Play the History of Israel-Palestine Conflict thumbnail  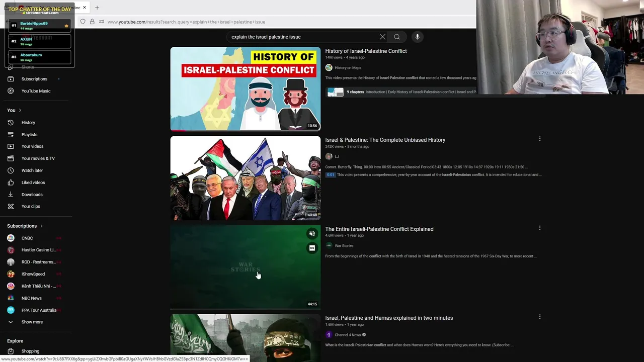[x=245, y=89]
